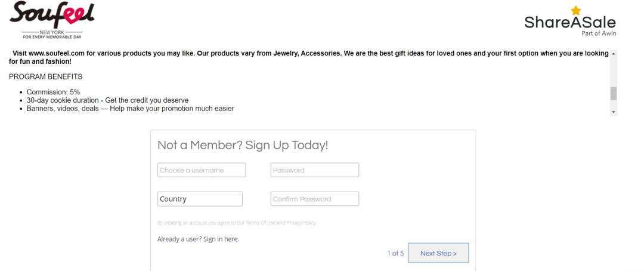The width and height of the screenshot is (644, 271).
Task: Click the ShareASale logo
Action: 570,21
